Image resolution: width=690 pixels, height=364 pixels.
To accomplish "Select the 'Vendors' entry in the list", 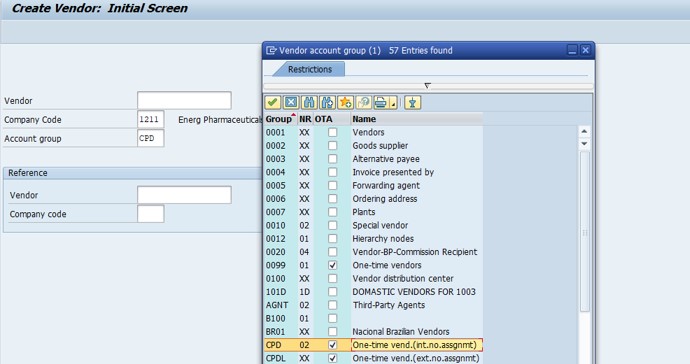I will pos(373,132).
